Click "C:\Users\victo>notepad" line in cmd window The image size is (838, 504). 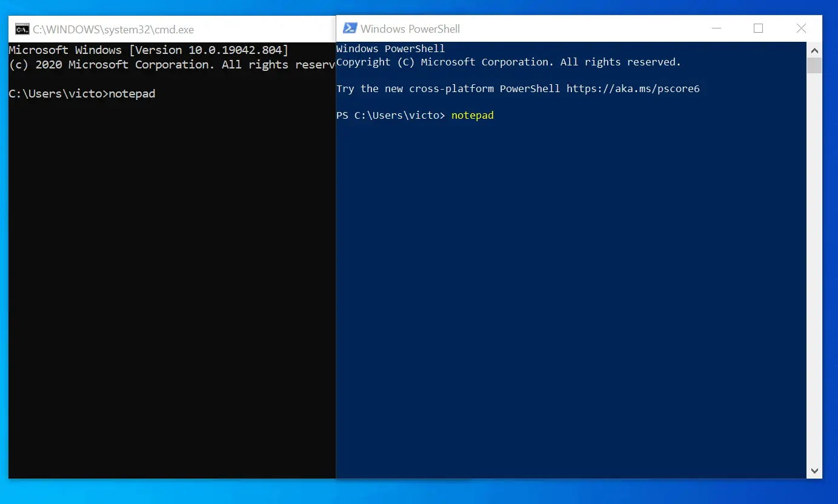(82, 94)
